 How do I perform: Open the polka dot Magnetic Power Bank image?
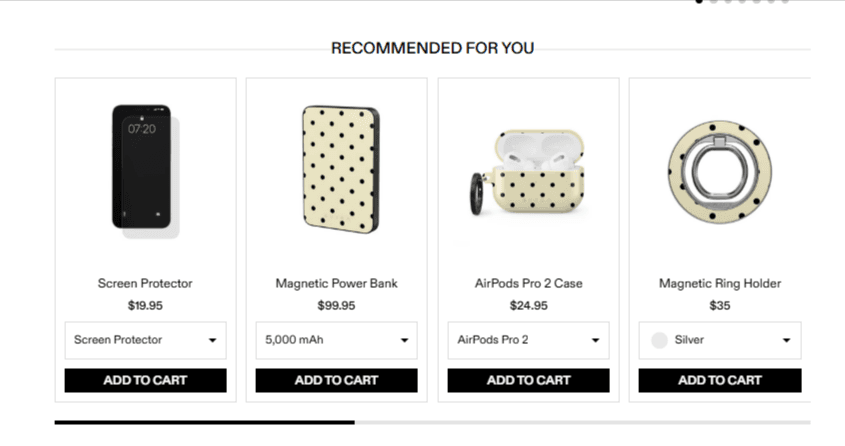337,169
